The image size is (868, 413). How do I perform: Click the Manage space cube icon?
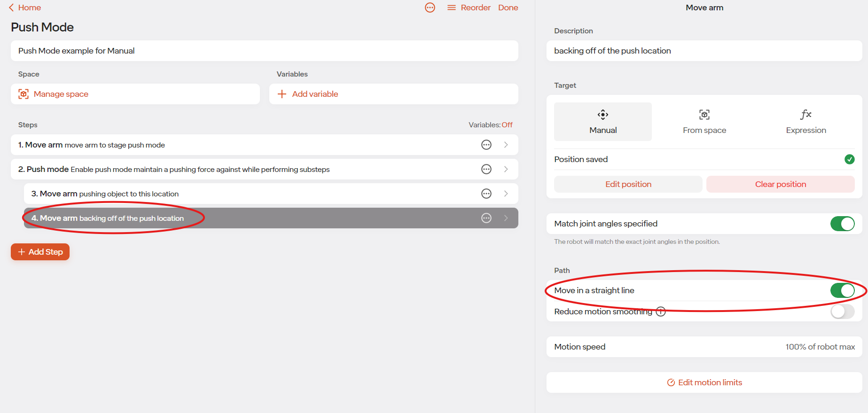click(23, 94)
